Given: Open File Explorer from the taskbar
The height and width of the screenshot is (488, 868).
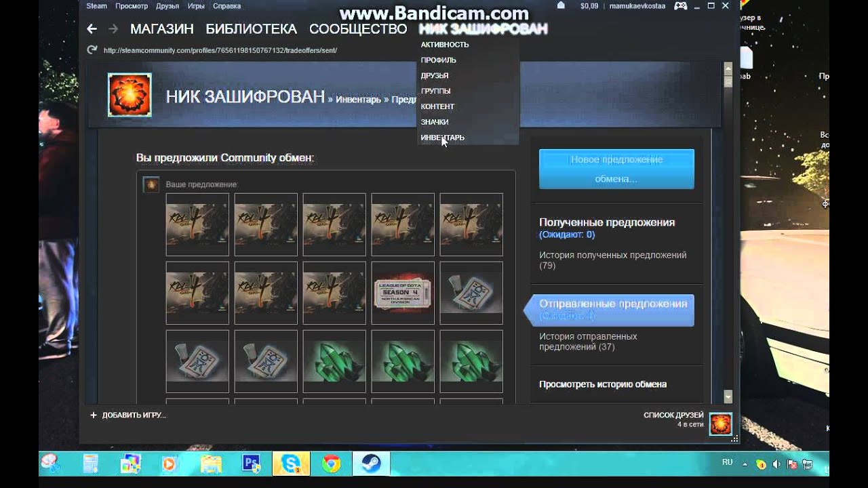Looking at the screenshot, I should pyautogui.click(x=211, y=464).
